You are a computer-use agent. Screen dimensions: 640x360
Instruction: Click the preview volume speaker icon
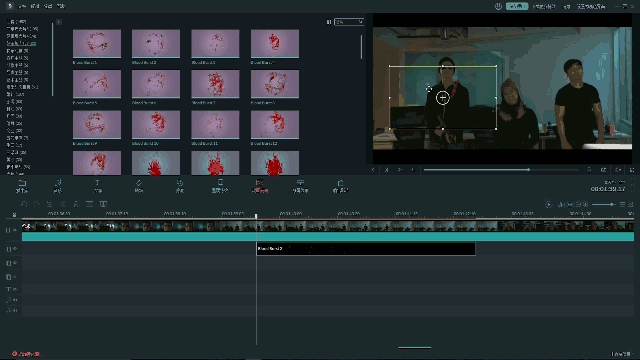click(x=618, y=170)
